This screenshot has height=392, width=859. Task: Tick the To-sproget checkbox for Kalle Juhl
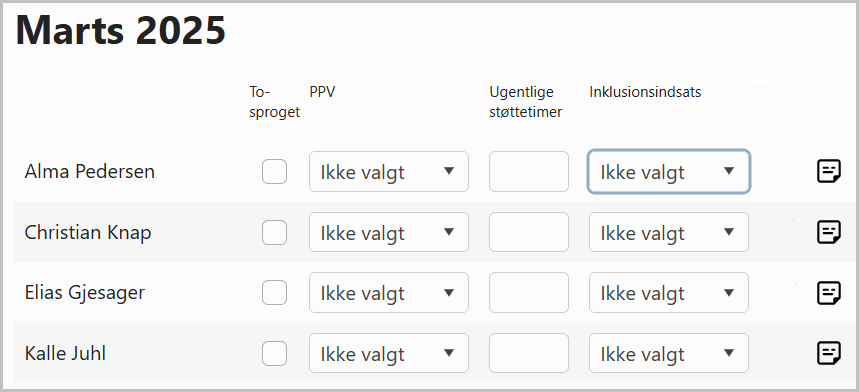click(x=274, y=353)
